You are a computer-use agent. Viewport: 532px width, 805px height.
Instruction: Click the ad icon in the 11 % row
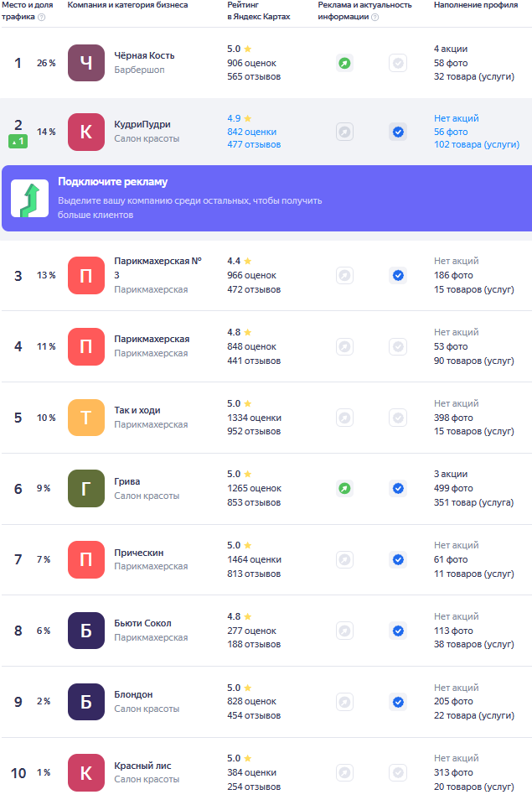point(344,346)
